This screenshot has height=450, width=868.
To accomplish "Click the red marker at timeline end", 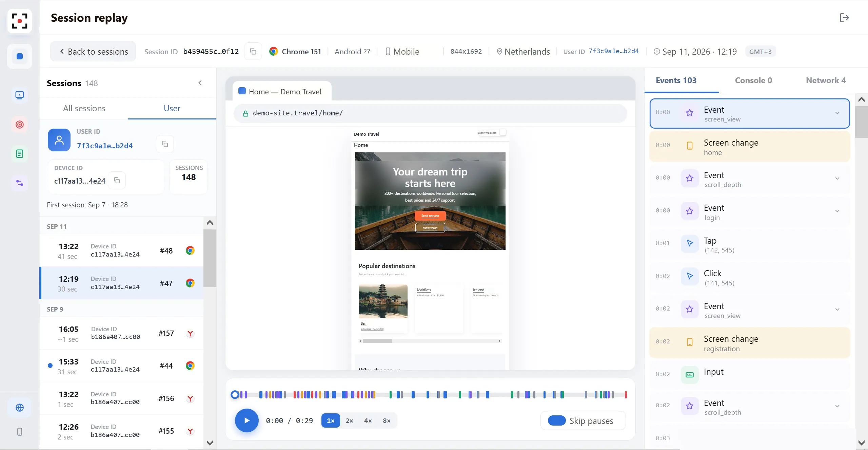I will point(626,395).
